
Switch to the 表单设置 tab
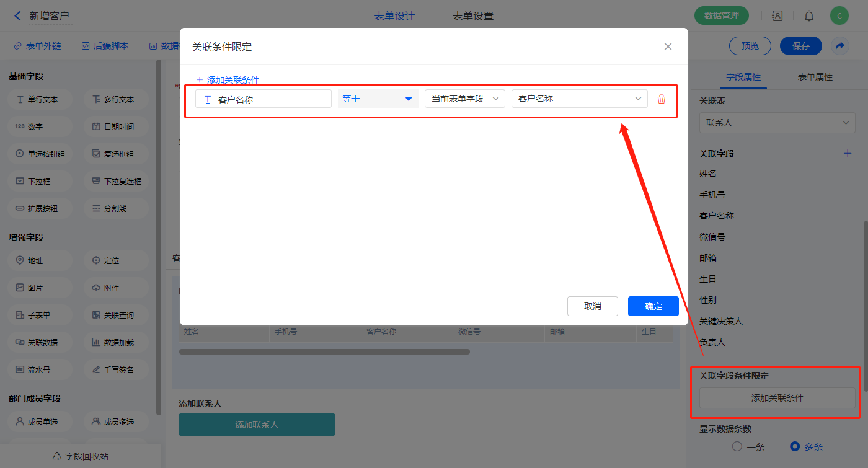(473, 16)
